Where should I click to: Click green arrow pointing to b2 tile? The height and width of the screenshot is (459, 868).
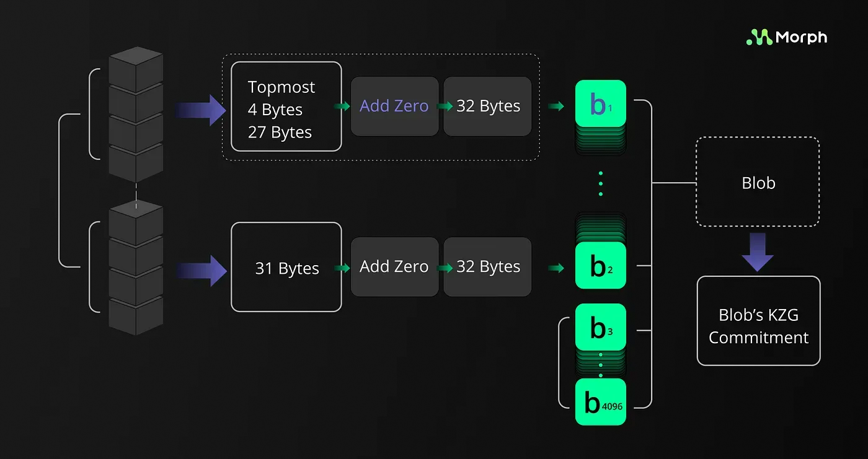coord(556,268)
